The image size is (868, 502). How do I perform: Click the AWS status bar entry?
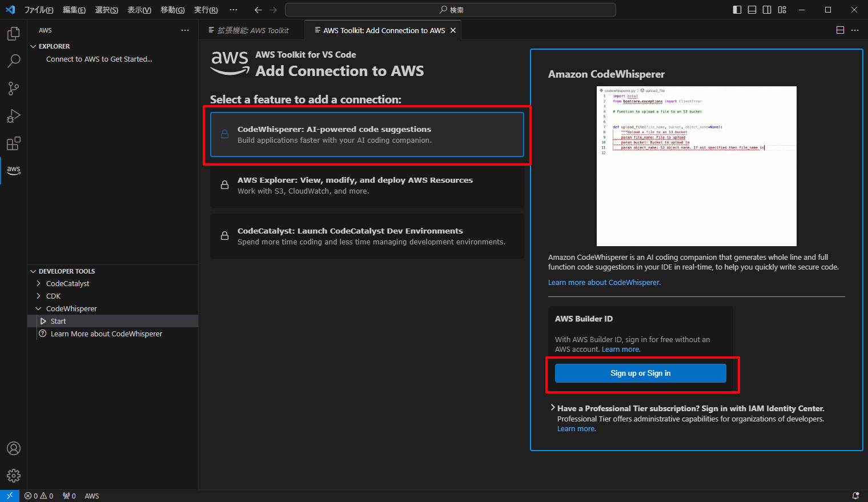(92, 496)
